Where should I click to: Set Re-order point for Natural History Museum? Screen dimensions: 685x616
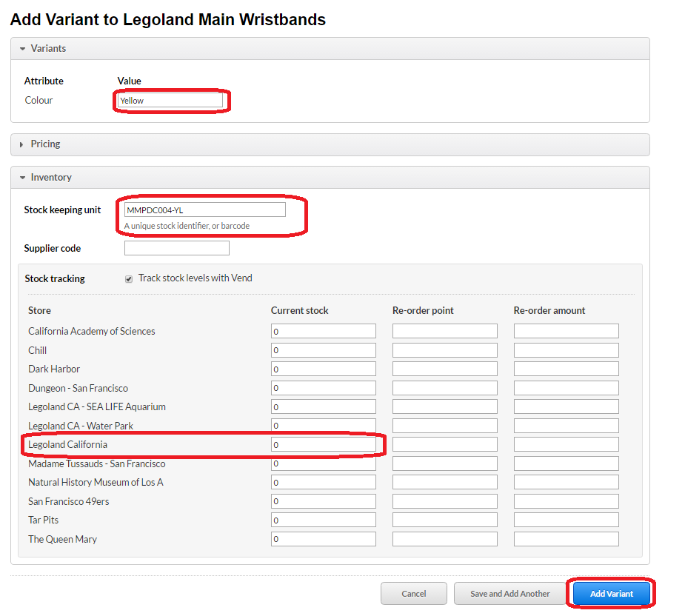[x=445, y=482]
